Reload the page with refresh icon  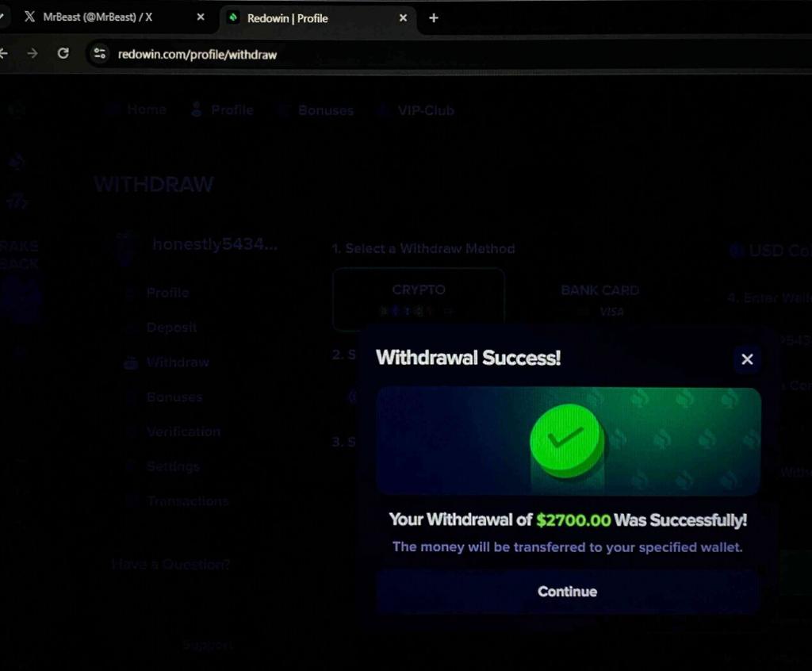(63, 53)
